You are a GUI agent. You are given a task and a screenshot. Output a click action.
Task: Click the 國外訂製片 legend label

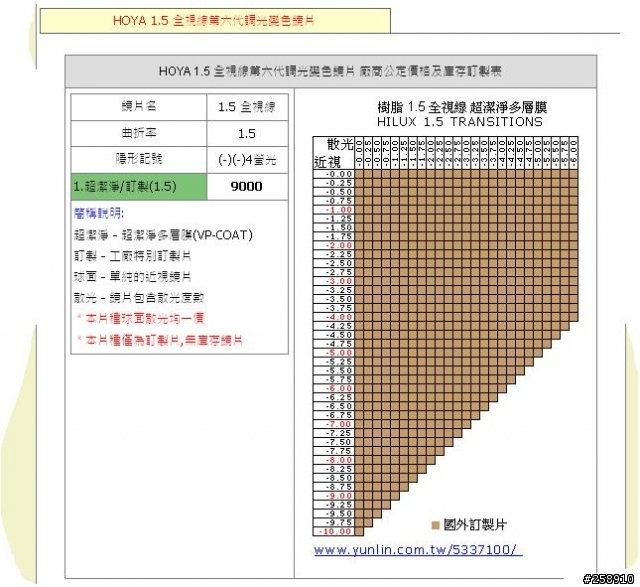[475, 525]
